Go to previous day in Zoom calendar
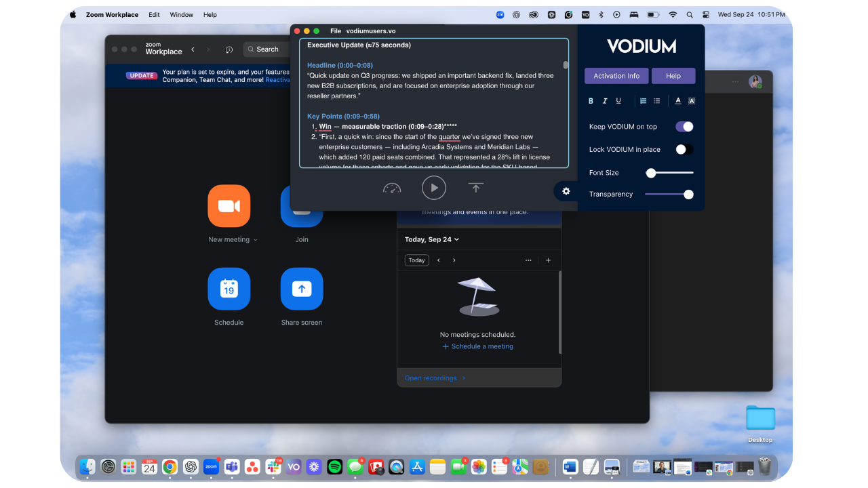 coord(439,260)
